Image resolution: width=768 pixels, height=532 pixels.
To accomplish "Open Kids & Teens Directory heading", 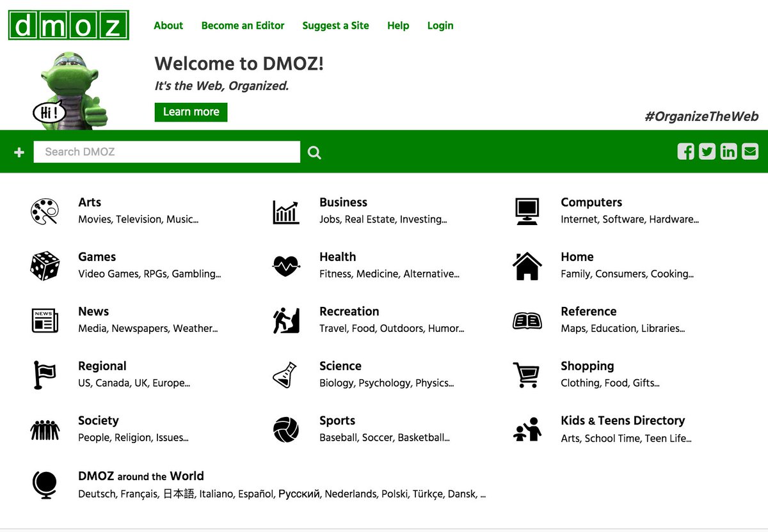I will coord(623,420).
